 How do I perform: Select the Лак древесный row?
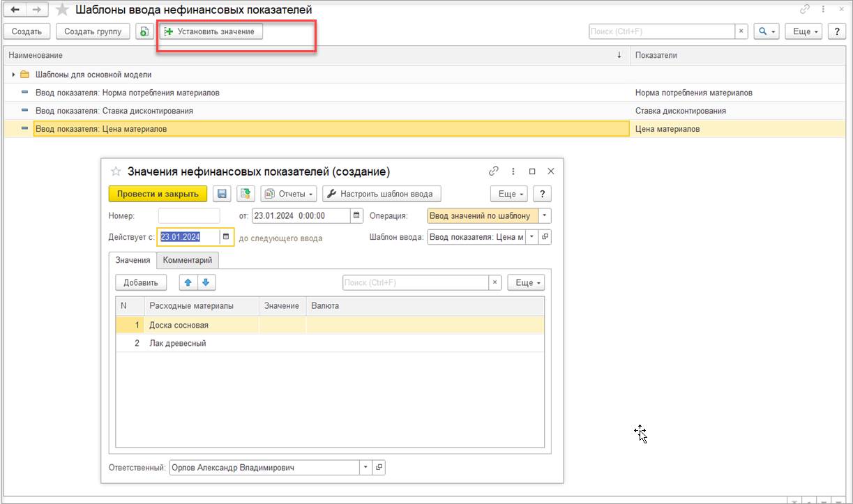click(x=329, y=343)
